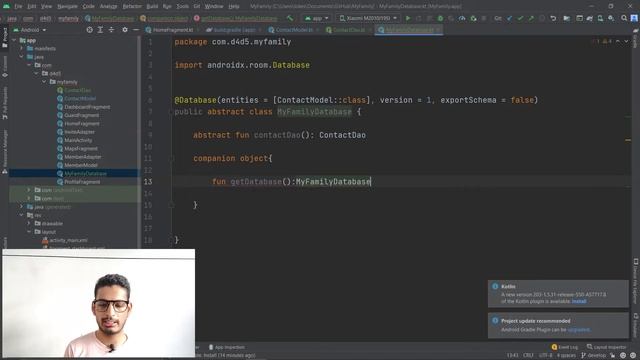Click Collapse All in Project panel
Image resolution: width=640 pixels, height=360 pixels.
click(x=111, y=30)
